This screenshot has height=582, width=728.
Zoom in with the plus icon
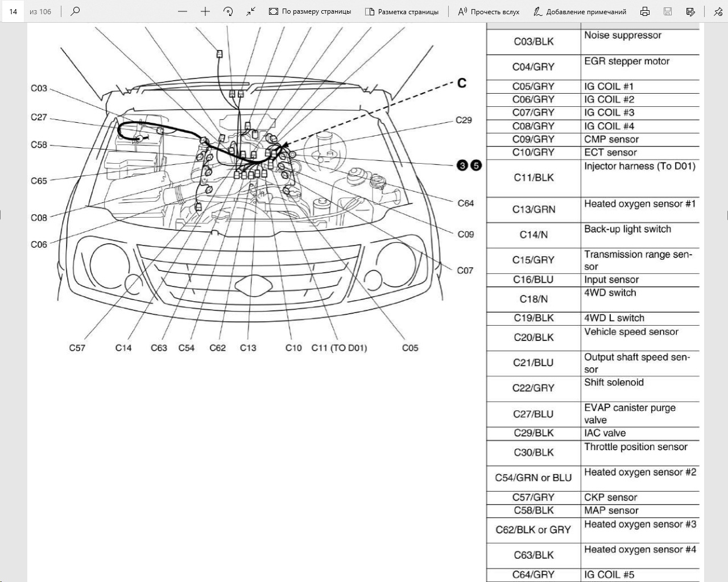(x=205, y=11)
